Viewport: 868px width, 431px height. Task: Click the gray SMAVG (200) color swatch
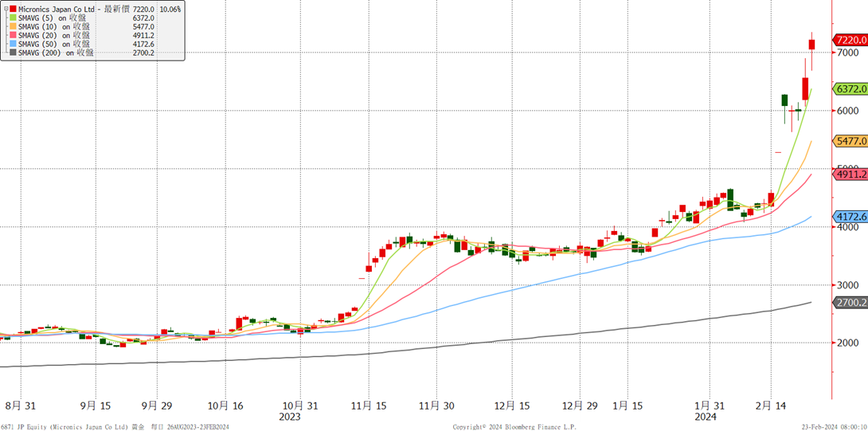pyautogui.click(x=14, y=52)
